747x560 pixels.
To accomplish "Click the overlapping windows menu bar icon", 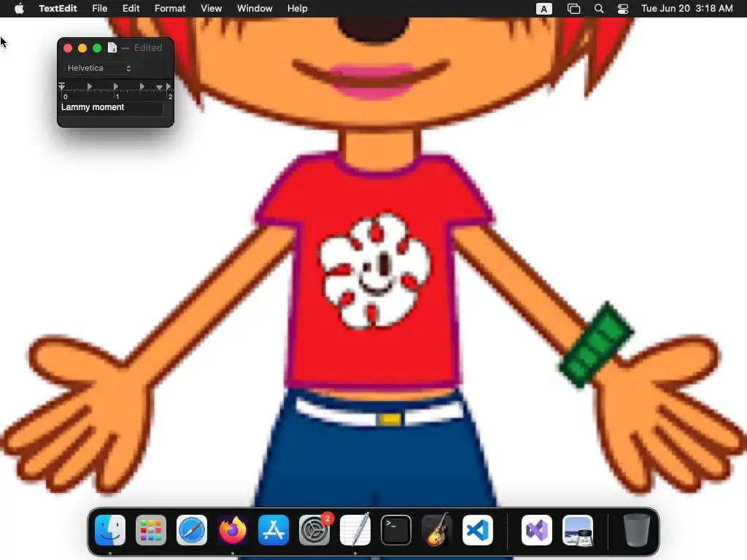I will pos(573,9).
